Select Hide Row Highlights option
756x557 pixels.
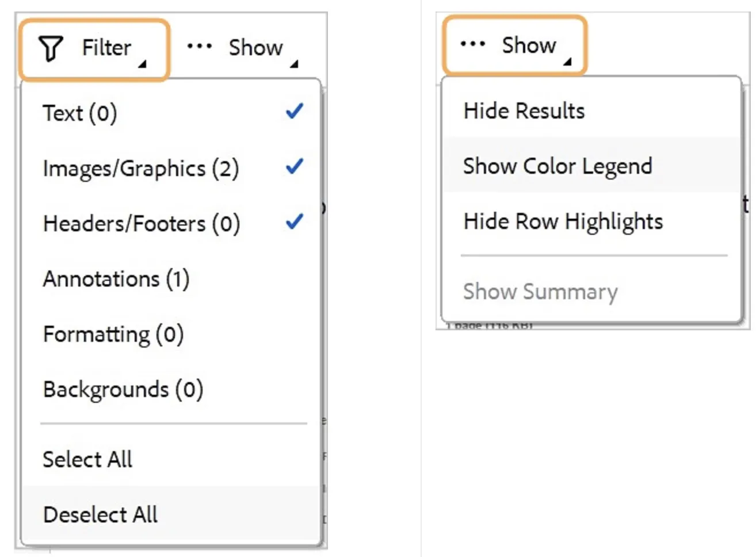tap(563, 222)
